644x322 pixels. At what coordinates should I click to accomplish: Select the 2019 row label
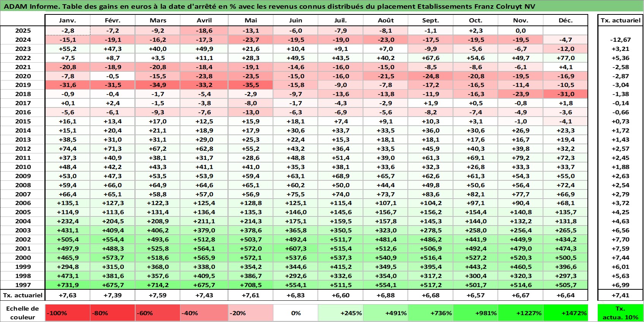(23, 85)
